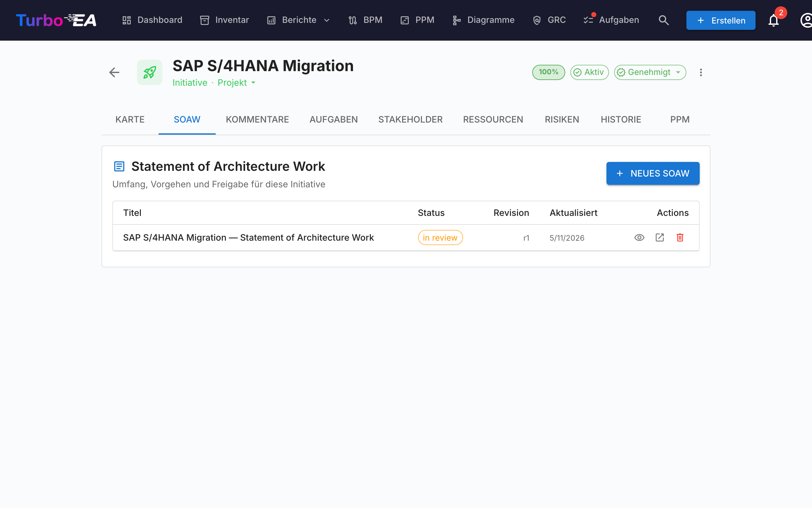Click the green rocket initiative icon
The width and height of the screenshot is (812, 508).
tap(150, 72)
